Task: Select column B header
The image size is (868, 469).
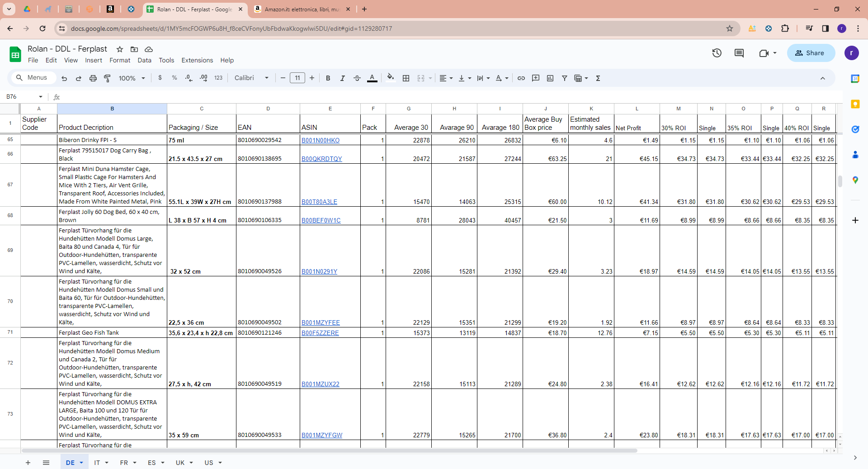Action: point(112,109)
